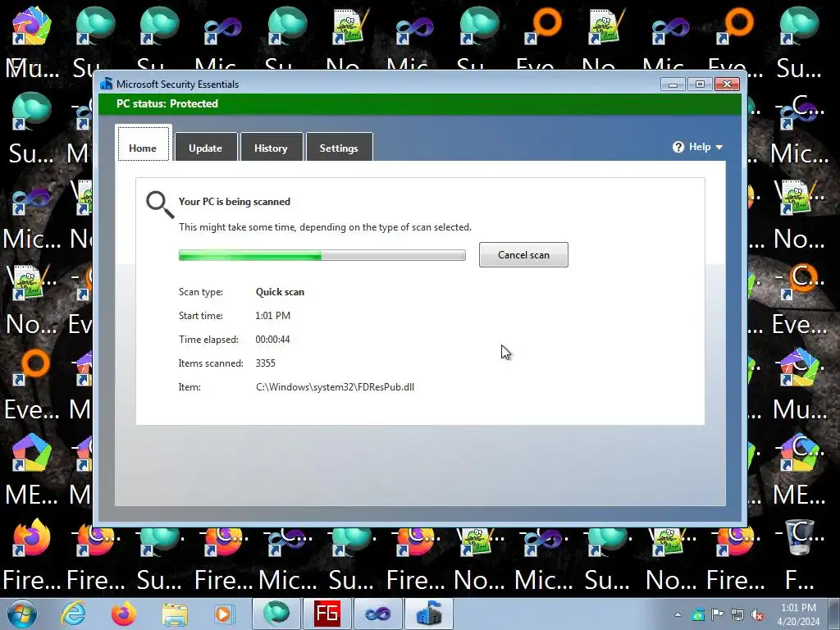Click the scanned item path FDResPub.dll
Screen dimensions: 840x630
coord(335,387)
